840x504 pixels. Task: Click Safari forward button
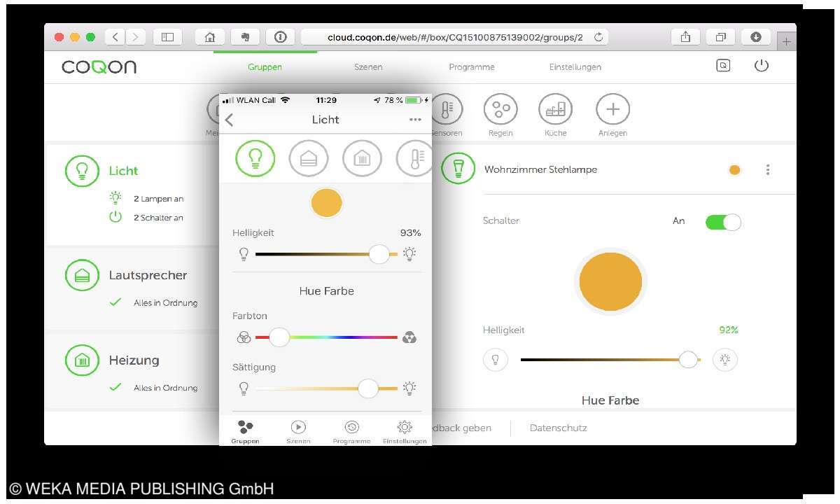[136, 37]
